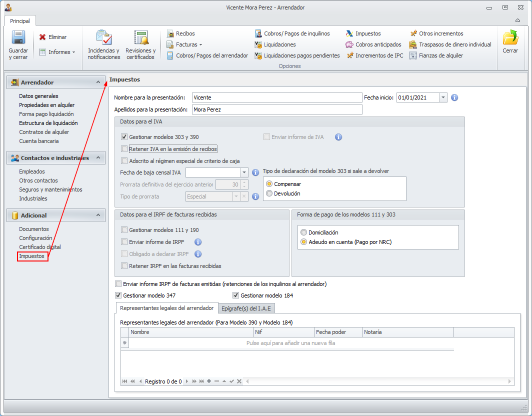Select Representantes legales del arrendador tab
The image size is (532, 416).
pos(166,308)
